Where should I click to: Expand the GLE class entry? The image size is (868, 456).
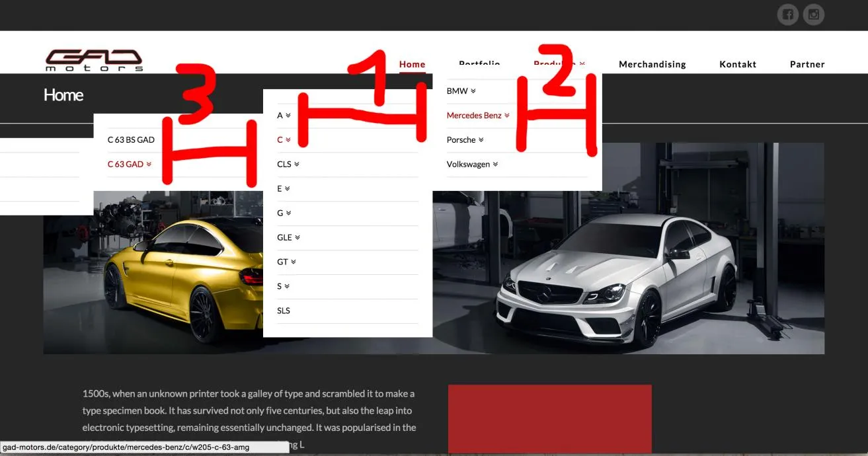(289, 238)
